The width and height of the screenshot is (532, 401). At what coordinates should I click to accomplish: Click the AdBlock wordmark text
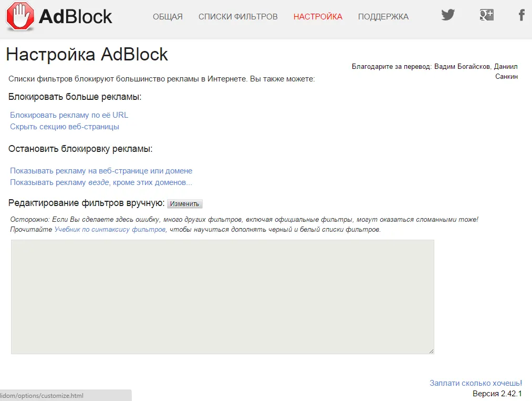tap(75, 17)
